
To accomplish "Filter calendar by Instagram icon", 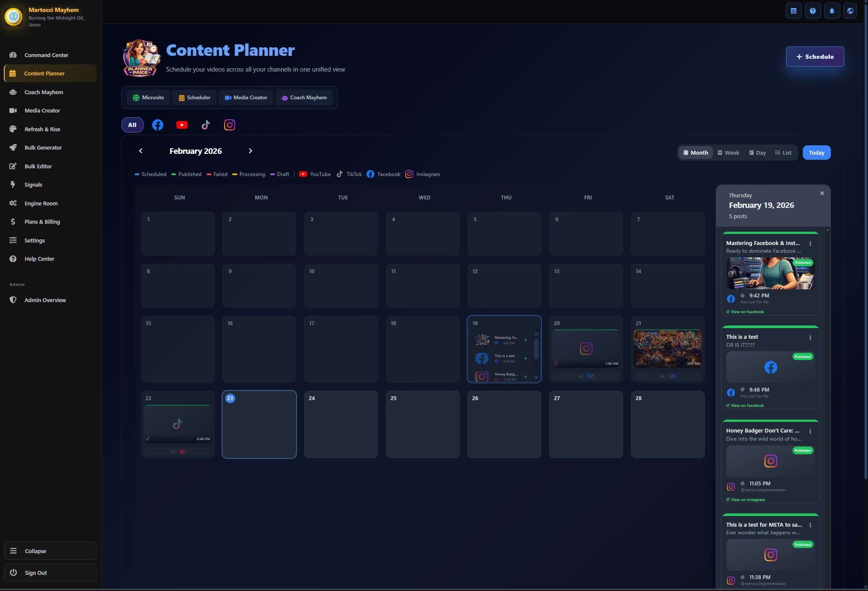I will 230,125.
